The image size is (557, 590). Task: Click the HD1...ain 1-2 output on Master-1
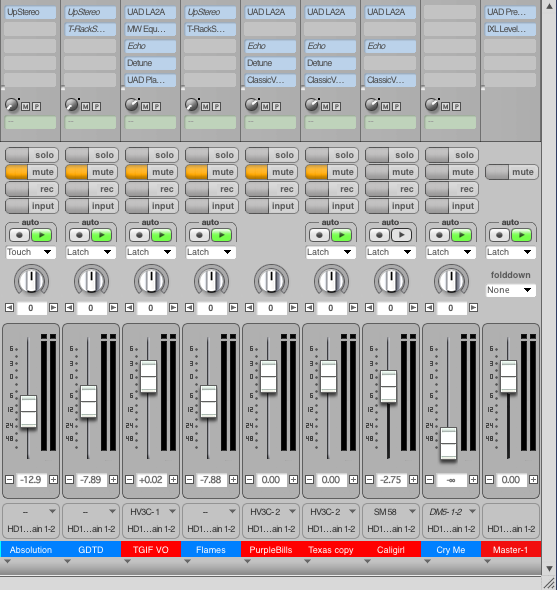pos(511,529)
